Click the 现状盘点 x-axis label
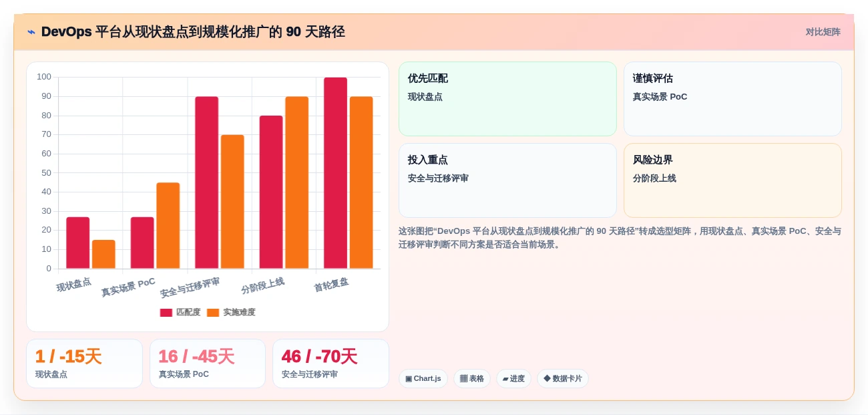Image resolution: width=868 pixels, height=415 pixels. point(74,285)
